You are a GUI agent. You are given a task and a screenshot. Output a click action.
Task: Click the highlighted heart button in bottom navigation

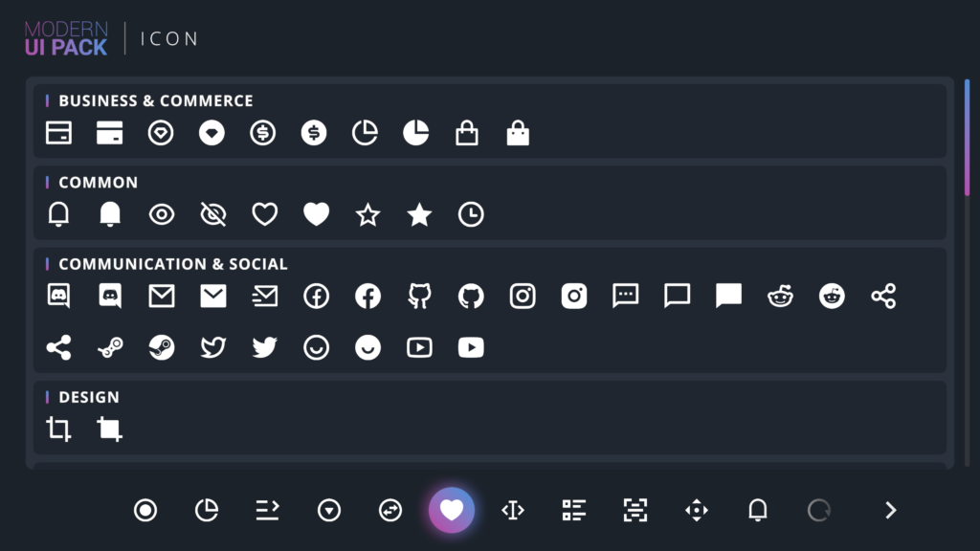[x=452, y=510]
